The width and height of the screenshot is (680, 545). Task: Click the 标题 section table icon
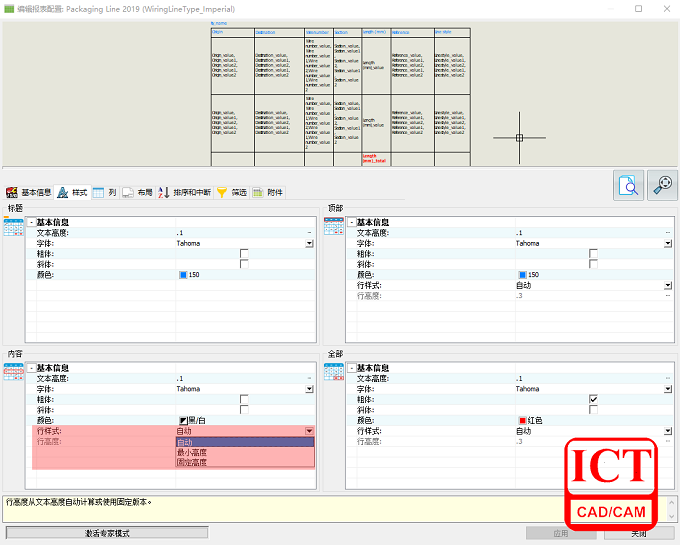(x=13, y=227)
